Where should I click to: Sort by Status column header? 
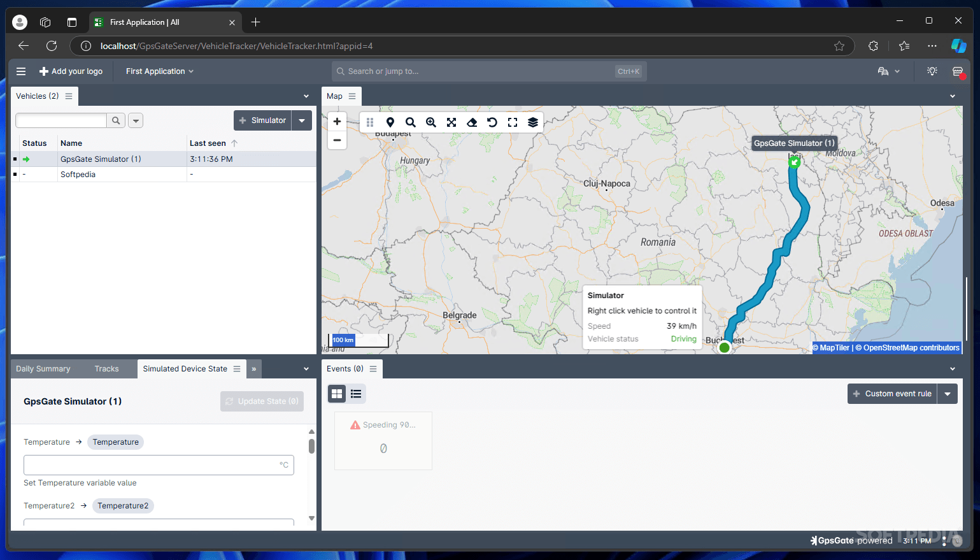pyautogui.click(x=34, y=143)
